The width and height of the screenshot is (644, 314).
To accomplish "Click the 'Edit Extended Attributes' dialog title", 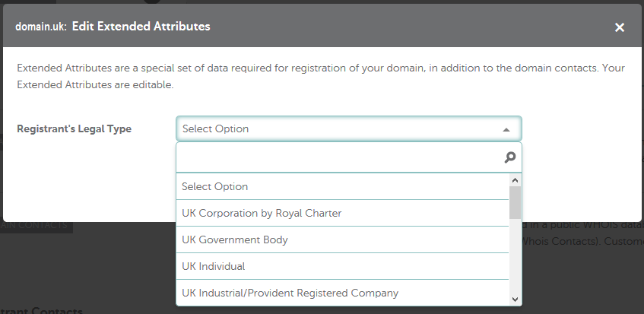I will click(x=141, y=27).
